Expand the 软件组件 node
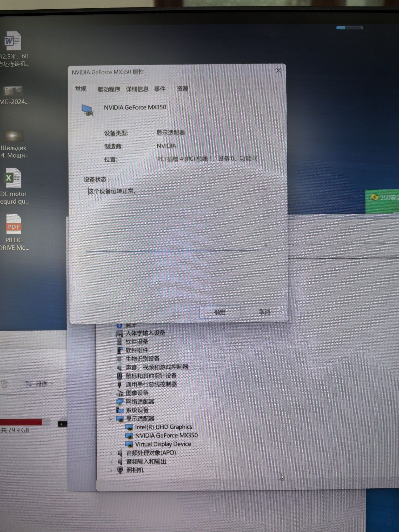This screenshot has width=399, height=532. coord(110,350)
